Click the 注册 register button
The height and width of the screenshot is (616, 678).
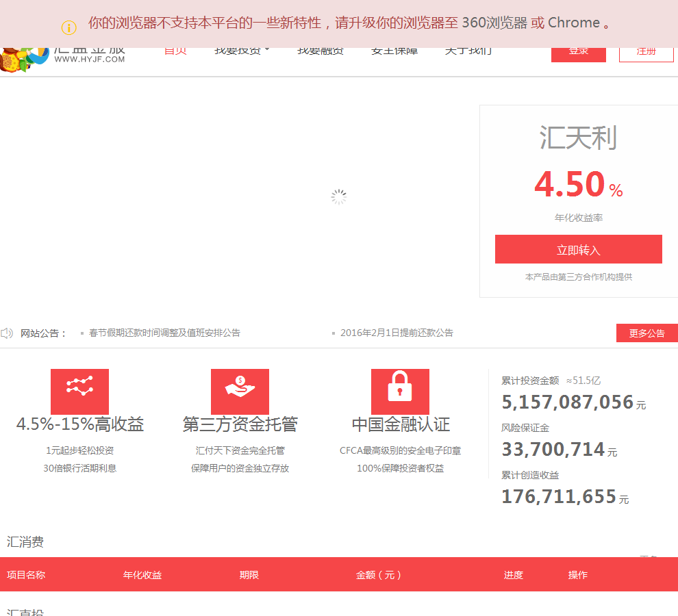(646, 55)
